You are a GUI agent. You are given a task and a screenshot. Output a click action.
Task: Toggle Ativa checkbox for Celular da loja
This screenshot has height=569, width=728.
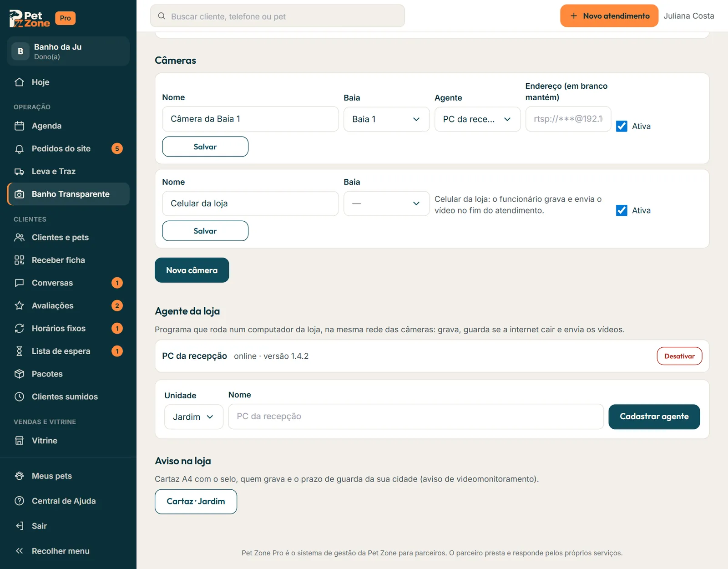(x=622, y=210)
